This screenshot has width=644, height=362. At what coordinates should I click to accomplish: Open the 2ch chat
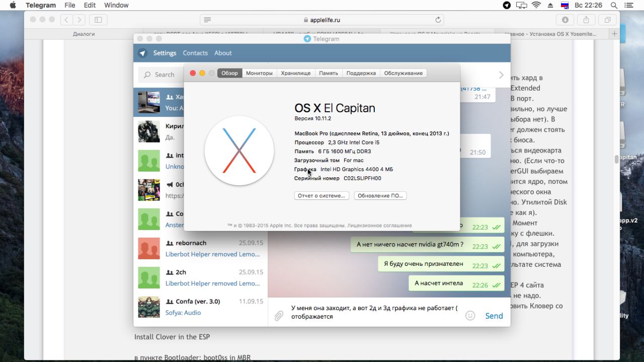[200, 277]
